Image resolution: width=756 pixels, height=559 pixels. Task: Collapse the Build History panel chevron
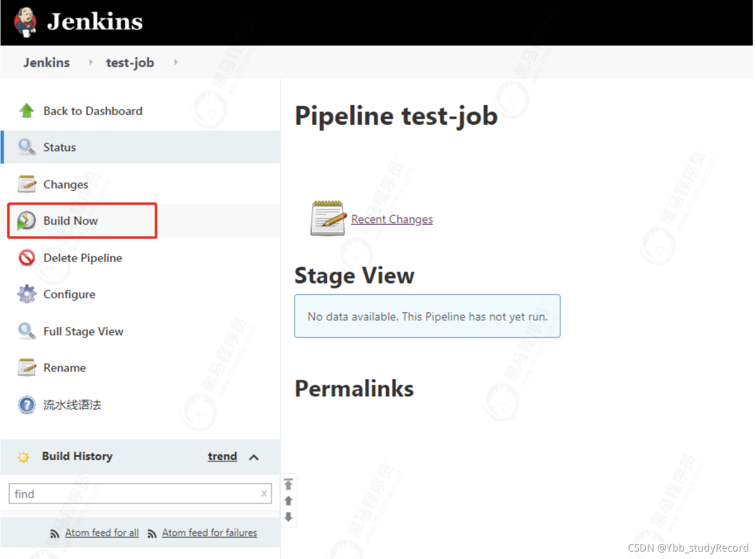pyautogui.click(x=254, y=457)
